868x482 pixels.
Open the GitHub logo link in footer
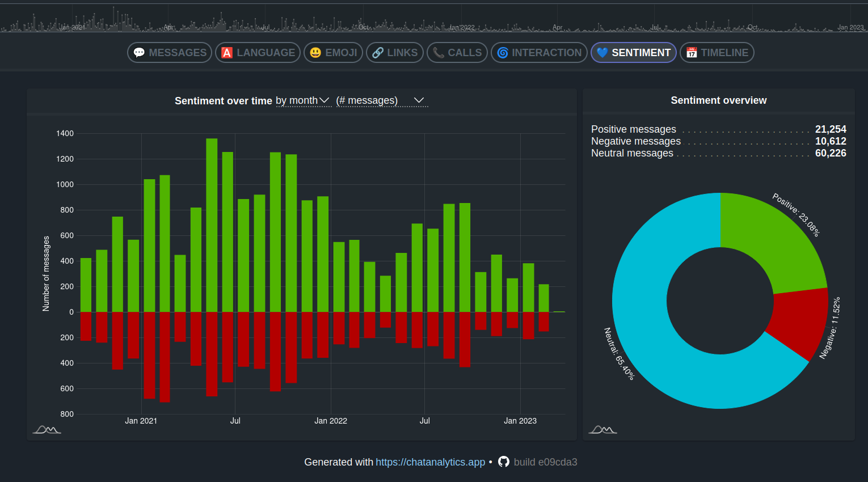click(x=504, y=462)
